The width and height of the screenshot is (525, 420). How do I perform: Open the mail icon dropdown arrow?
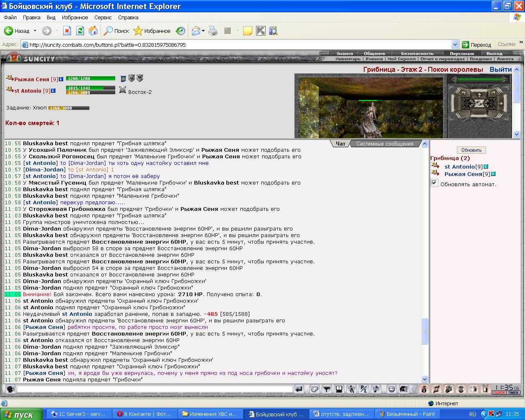203,31
